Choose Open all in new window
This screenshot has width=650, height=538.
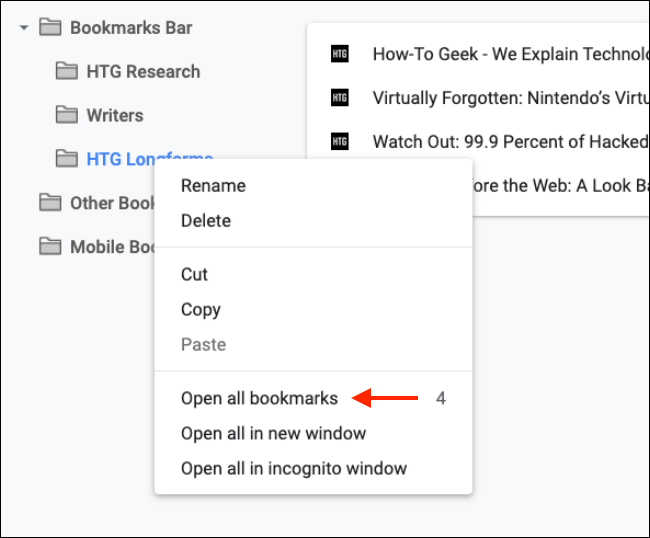click(x=273, y=433)
